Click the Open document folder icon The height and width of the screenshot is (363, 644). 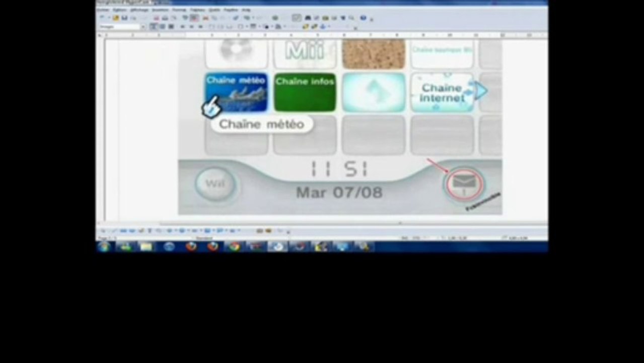coord(116,18)
